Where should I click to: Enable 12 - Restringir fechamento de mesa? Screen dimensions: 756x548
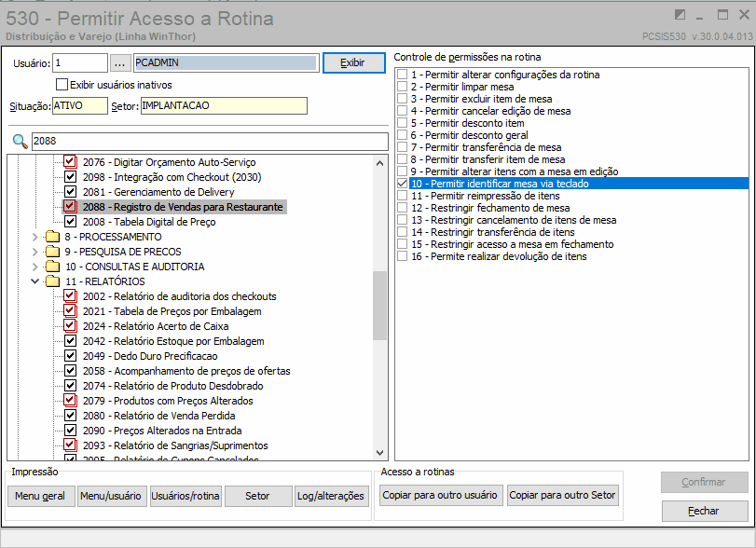tap(402, 208)
